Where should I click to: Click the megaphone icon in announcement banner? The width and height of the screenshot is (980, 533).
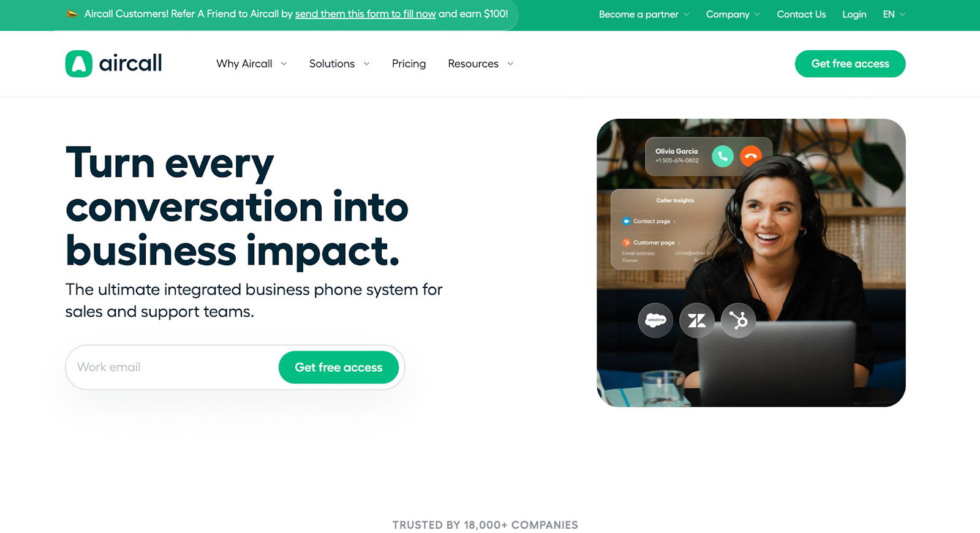72,13
